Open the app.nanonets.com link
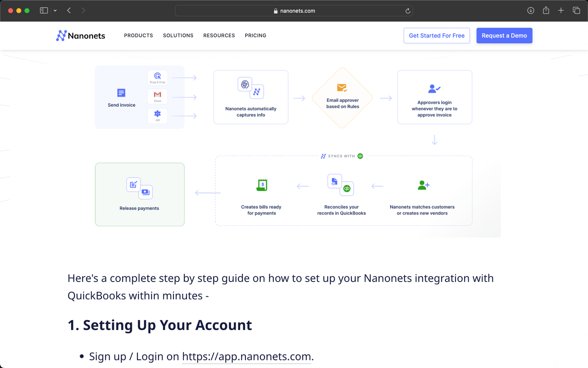This screenshot has height=368, width=588. tap(246, 357)
